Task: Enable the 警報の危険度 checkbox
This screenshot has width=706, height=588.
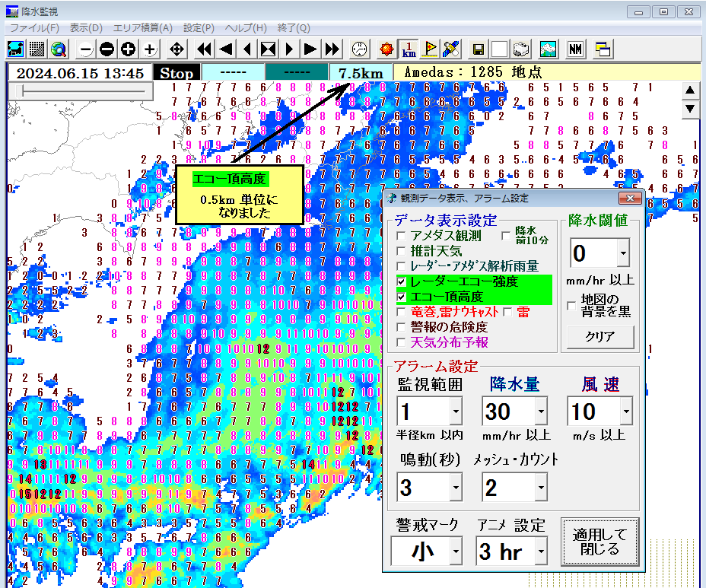Action: 401,327
